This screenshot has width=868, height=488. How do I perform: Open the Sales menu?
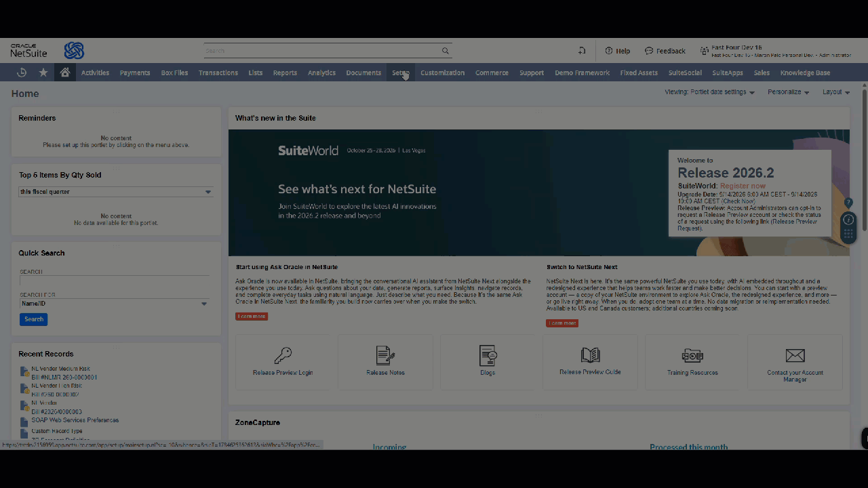(x=762, y=73)
